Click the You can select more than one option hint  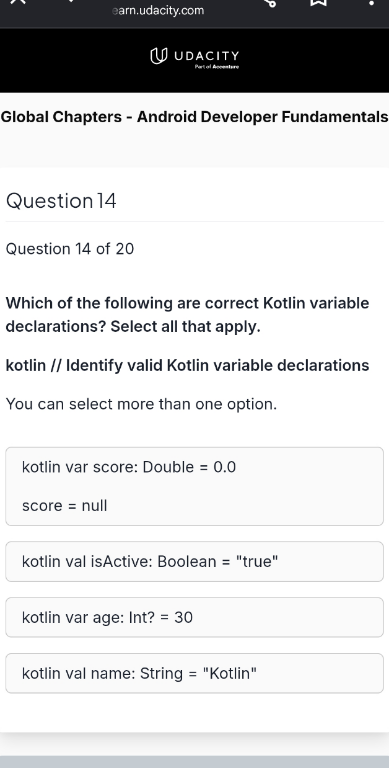(x=141, y=404)
